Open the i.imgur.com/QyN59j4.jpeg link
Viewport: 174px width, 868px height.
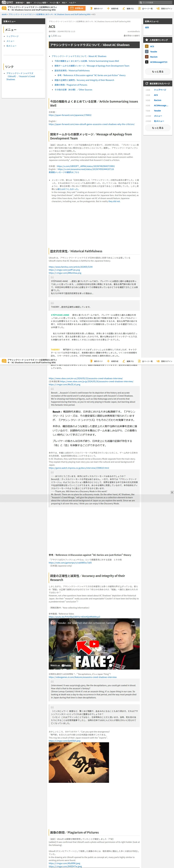[x=65, y=741]
